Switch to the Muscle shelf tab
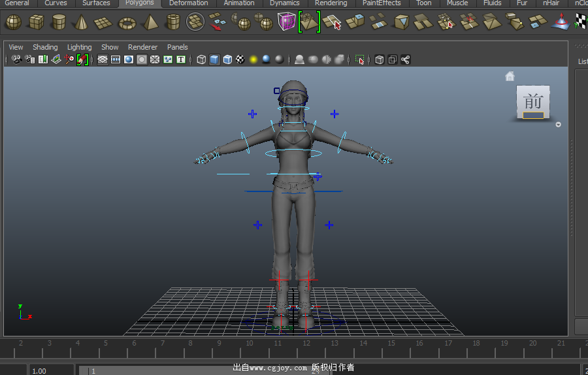Screen dimensions: 588x375 click(x=457, y=3)
